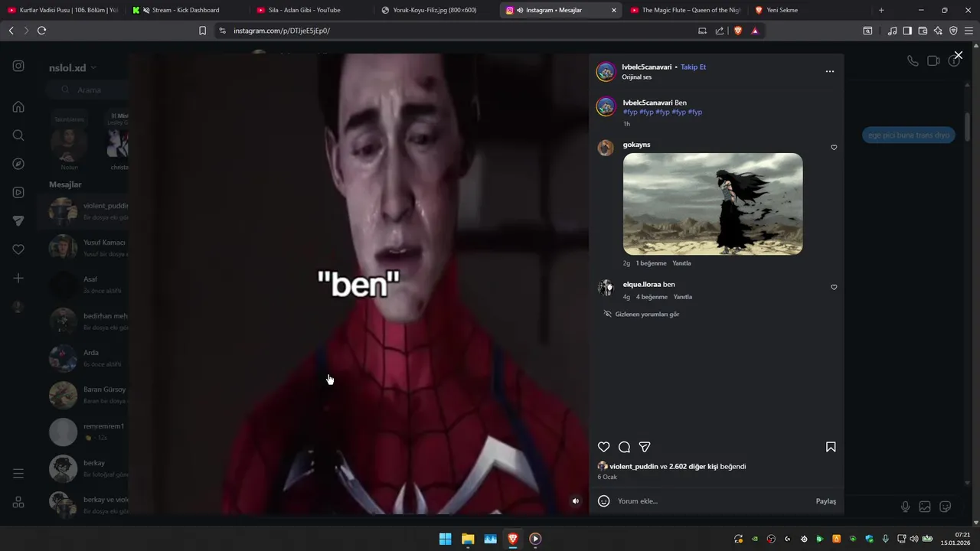This screenshot has width=980, height=551.
Task: Reply to elque.lloraa with 'Yanıtla'
Action: coord(682,297)
